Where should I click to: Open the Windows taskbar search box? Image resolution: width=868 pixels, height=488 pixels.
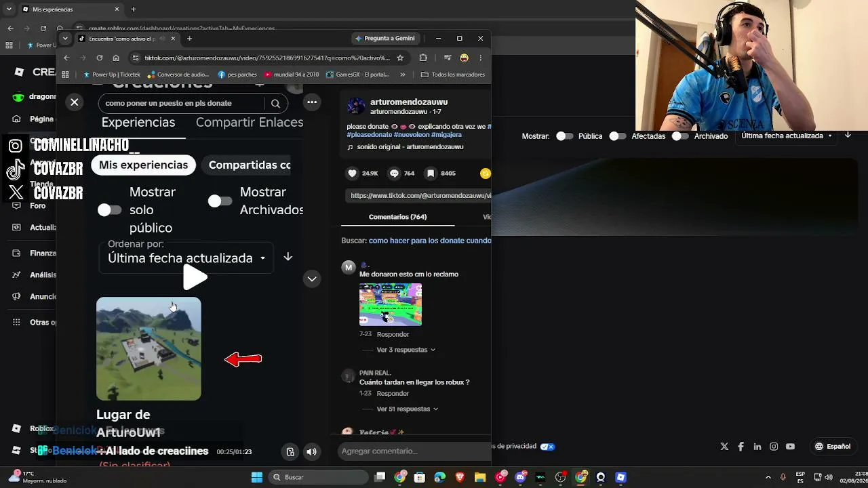[319, 477]
